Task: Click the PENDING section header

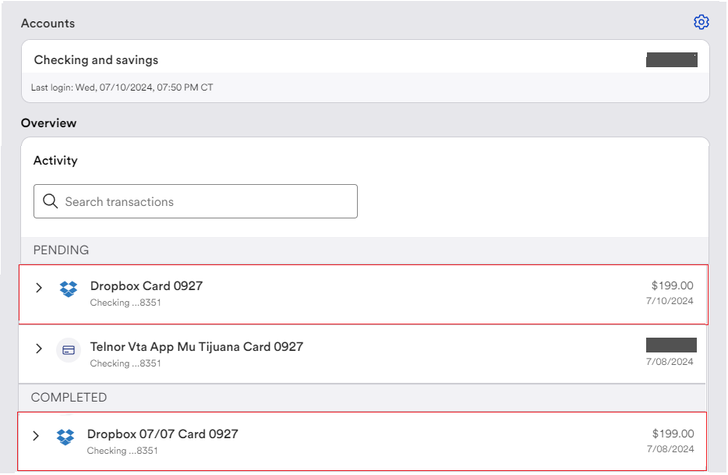Action: click(x=61, y=250)
